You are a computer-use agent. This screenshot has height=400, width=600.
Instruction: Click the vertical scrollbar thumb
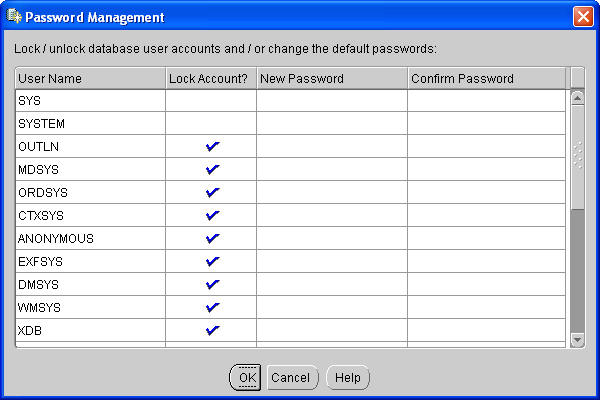pyautogui.click(x=577, y=155)
